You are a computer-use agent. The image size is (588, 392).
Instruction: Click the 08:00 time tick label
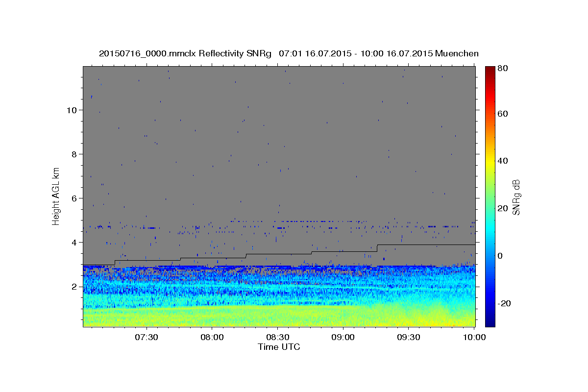click(212, 338)
